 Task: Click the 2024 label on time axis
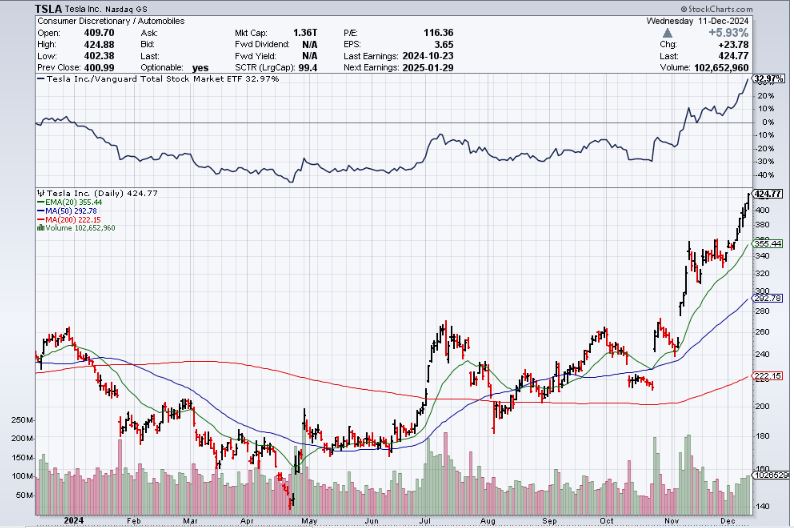74,520
